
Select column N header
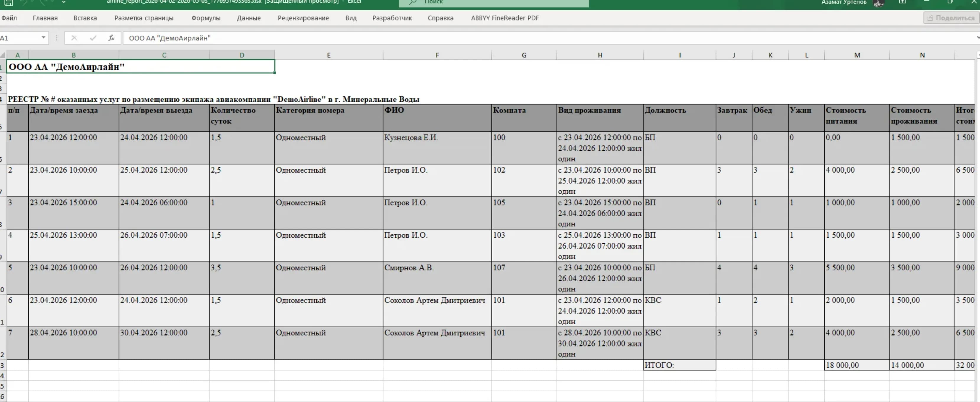(x=922, y=55)
